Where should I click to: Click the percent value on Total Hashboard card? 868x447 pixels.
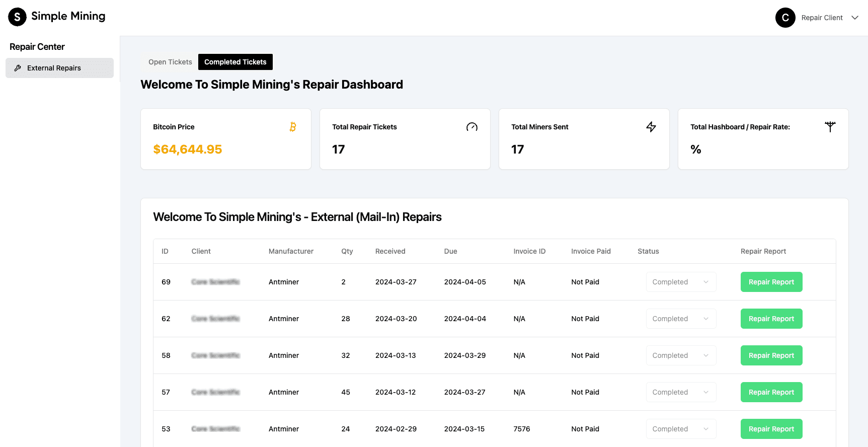pos(696,150)
